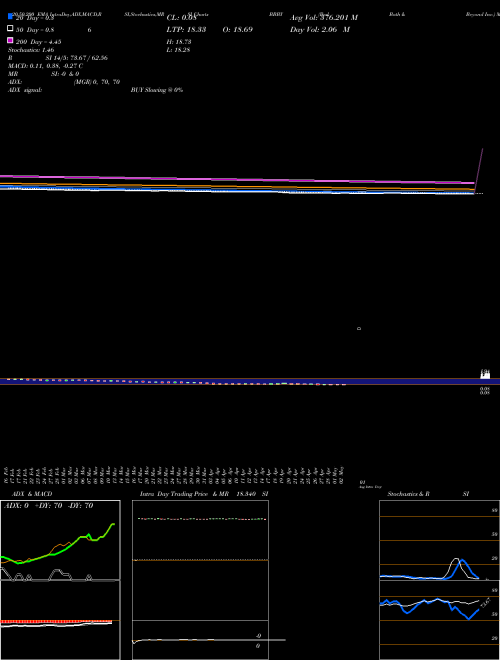Open the ADX green line chart panel
The width and height of the screenshot is (500, 660).
pos(60,540)
